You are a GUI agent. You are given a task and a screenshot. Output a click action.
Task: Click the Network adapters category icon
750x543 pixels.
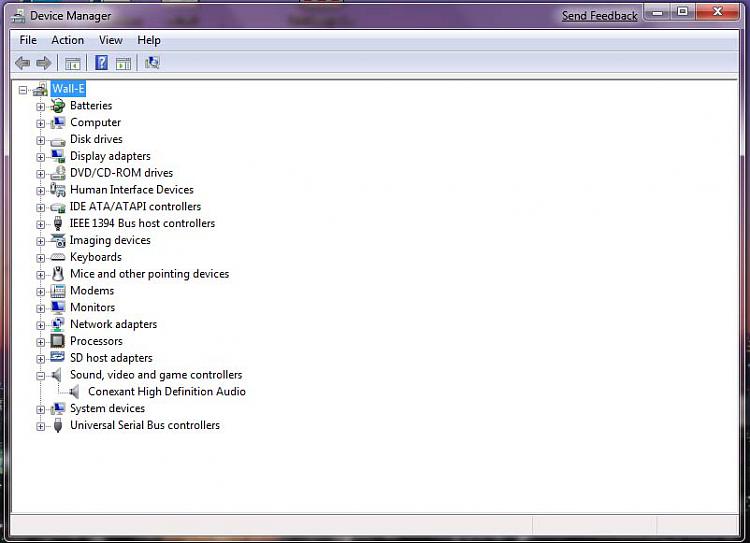[58, 324]
